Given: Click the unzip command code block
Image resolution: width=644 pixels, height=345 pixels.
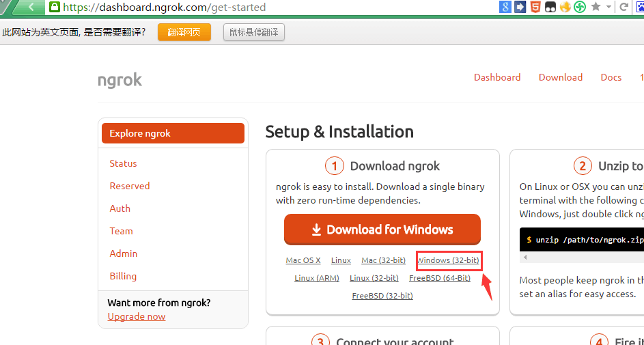Looking at the screenshot, I should click(582, 240).
